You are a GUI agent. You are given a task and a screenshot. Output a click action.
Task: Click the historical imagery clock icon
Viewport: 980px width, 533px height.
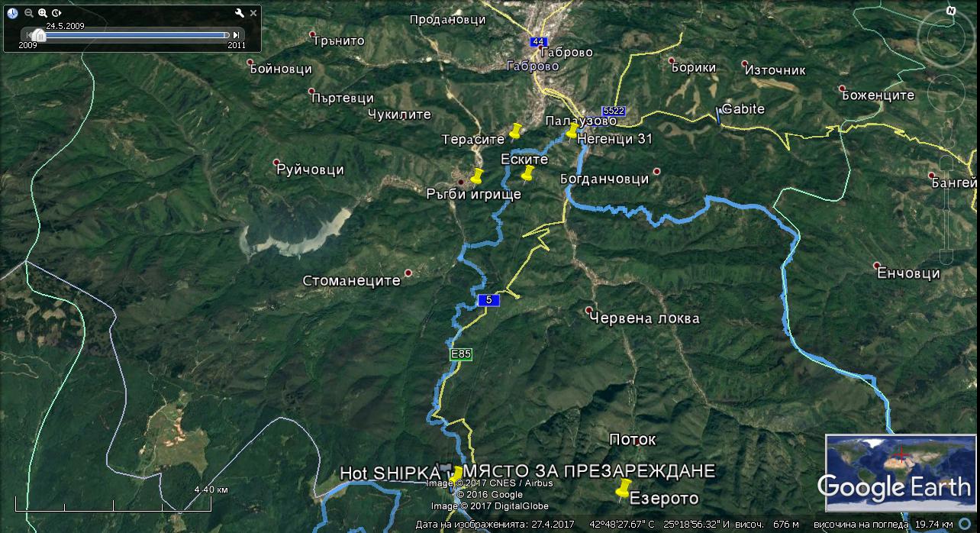click(13, 13)
